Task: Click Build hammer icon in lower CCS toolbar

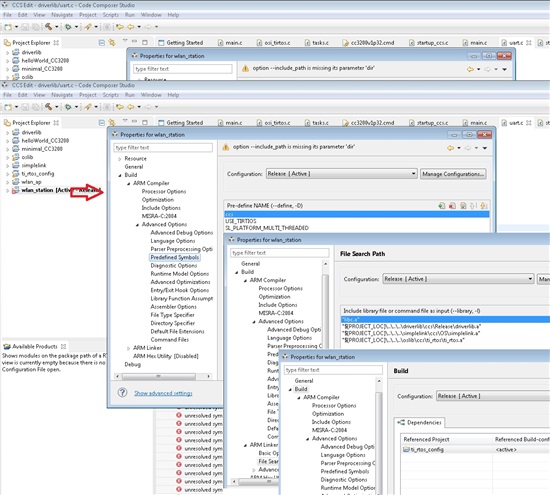Action: pyautogui.click(x=48, y=106)
